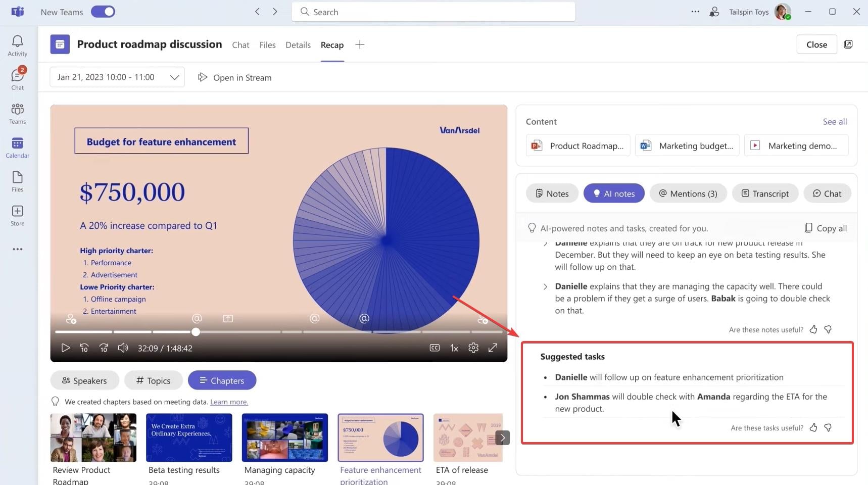Screen dimensions: 868x485
Task: Rewind the video ten seconds
Action: click(x=84, y=348)
